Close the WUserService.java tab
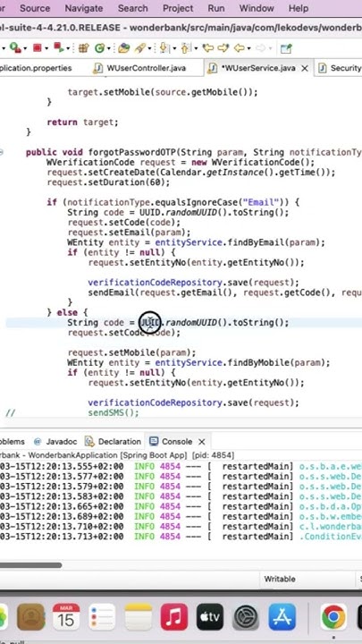 click(x=305, y=69)
